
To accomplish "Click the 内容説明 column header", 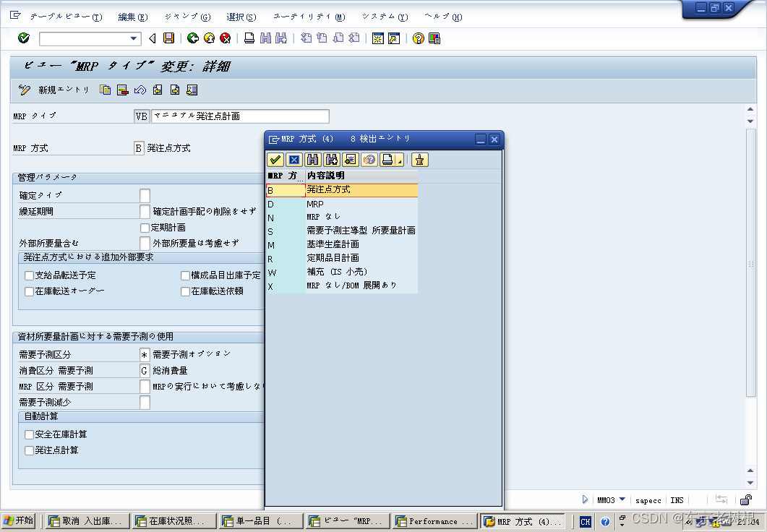I will coord(361,176).
